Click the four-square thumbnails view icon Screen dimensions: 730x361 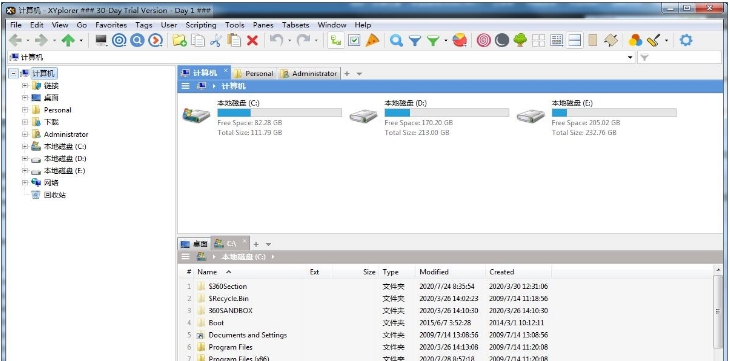tap(539, 41)
